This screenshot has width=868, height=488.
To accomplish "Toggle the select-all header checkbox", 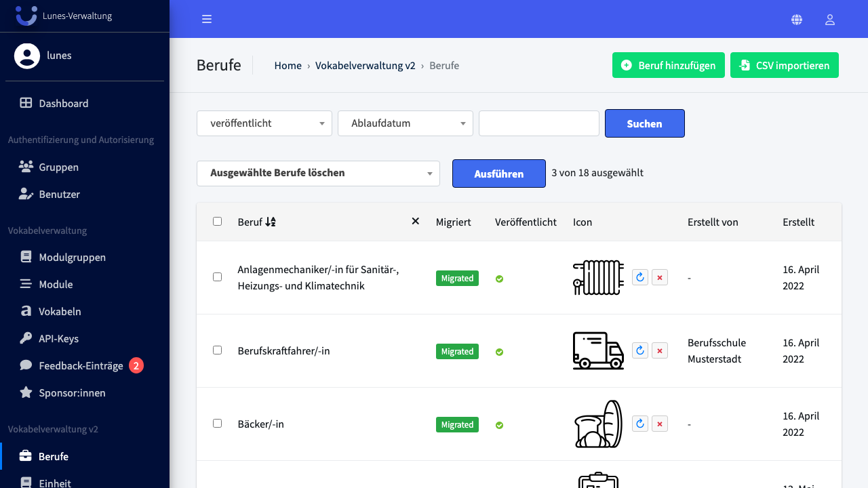I will (x=217, y=221).
